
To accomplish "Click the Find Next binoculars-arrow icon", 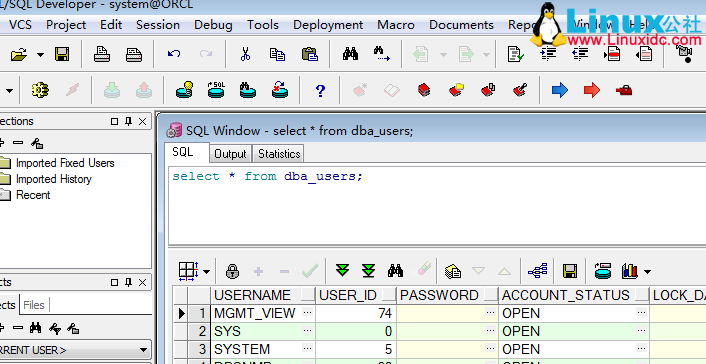I will click(x=381, y=54).
